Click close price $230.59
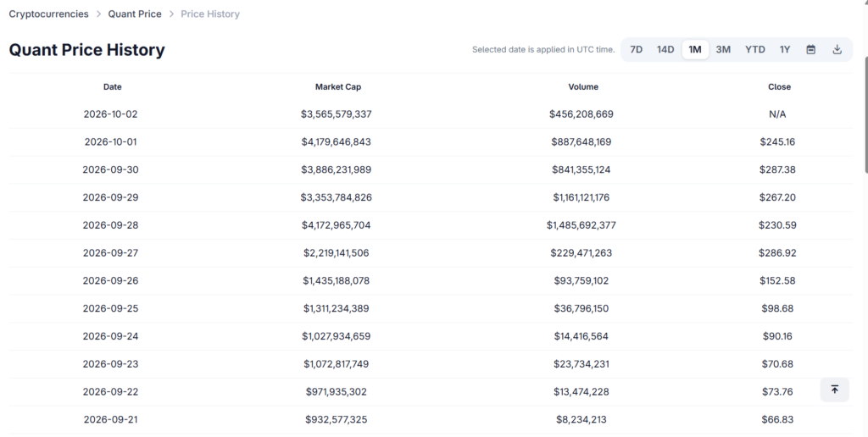Image resolution: width=868 pixels, height=437 pixels. [x=777, y=225]
